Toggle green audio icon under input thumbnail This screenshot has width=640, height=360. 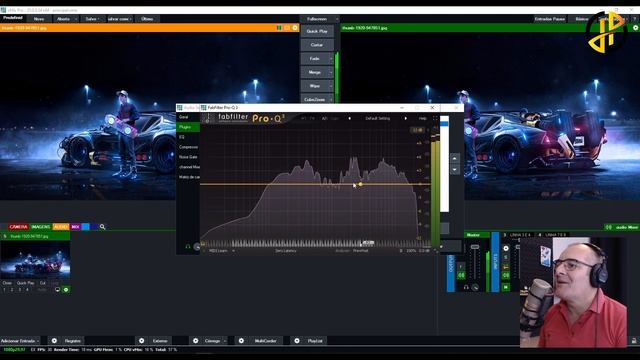coord(66,290)
